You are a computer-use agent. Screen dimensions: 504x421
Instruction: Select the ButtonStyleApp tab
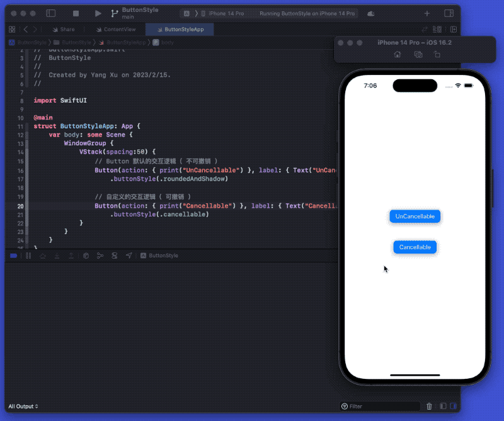click(180, 29)
